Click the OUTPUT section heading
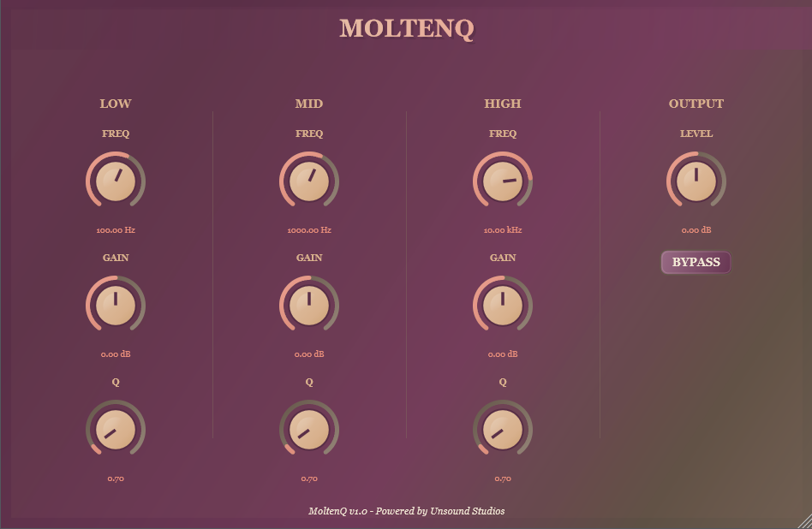Viewport: 812px width, 529px height. (x=696, y=104)
